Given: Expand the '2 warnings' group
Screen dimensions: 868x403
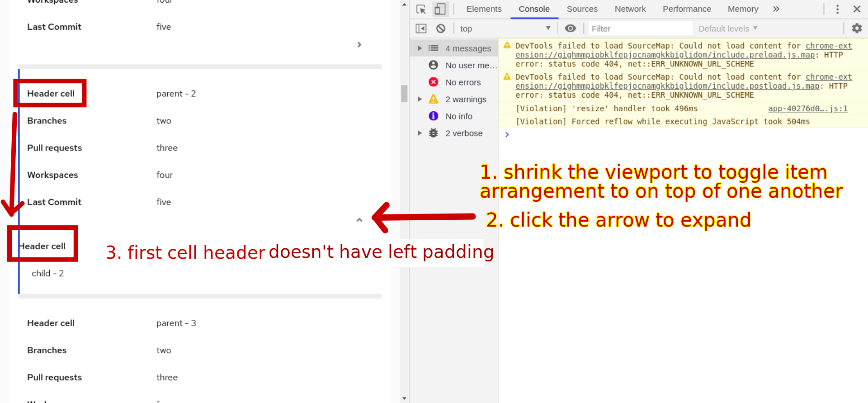Looking at the screenshot, I should pyautogui.click(x=420, y=99).
